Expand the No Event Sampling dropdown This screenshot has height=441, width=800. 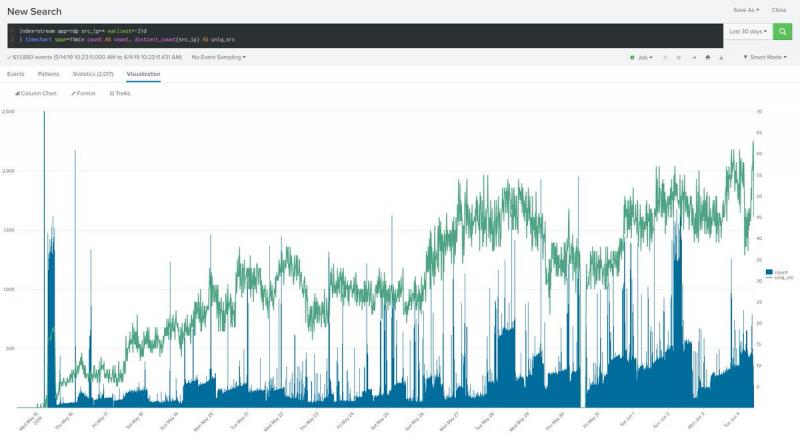tap(218, 57)
